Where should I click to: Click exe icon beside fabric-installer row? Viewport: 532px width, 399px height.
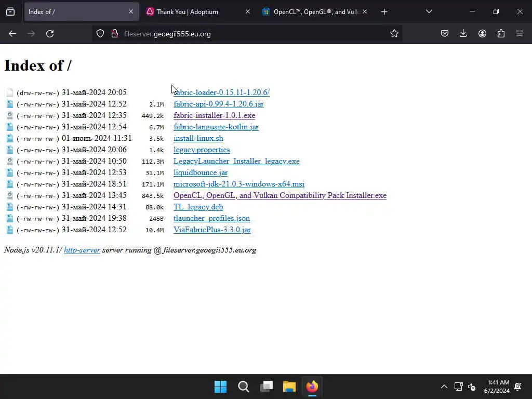tap(10, 115)
